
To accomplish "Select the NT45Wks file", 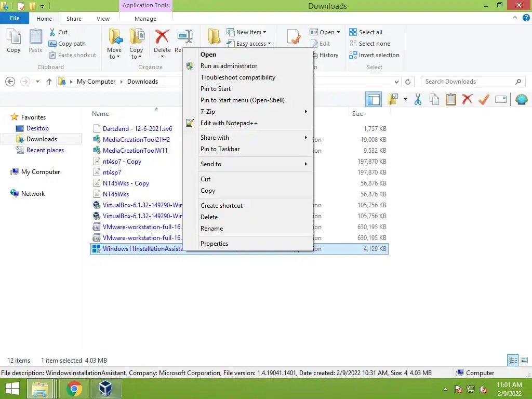I will (116, 194).
